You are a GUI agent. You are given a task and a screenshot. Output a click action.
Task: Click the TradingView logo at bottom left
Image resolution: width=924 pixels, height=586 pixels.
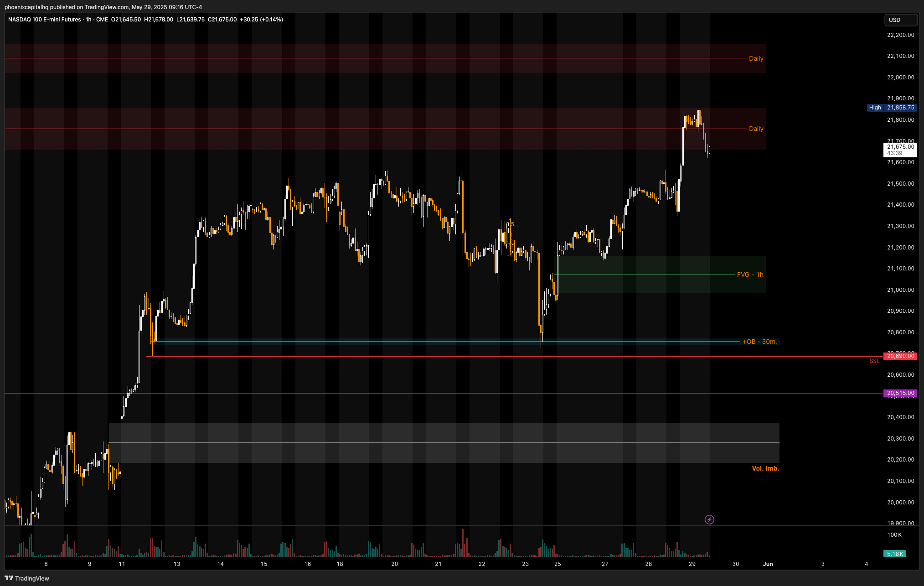(27, 578)
